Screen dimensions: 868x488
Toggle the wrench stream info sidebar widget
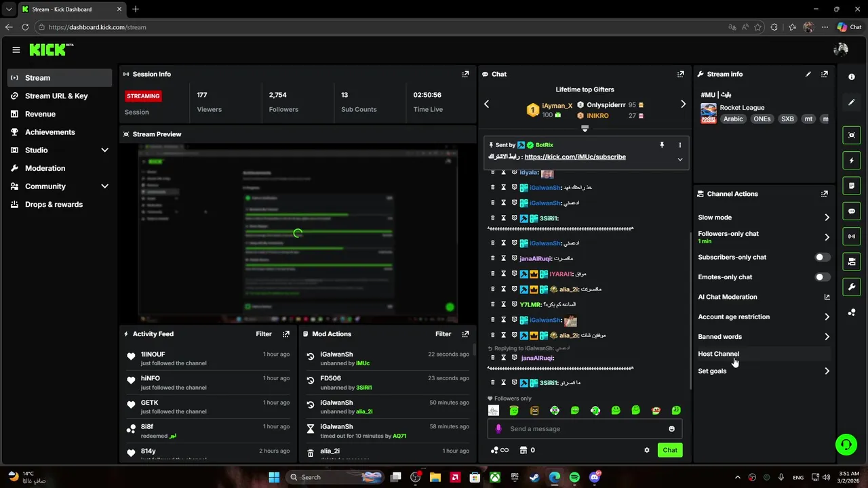click(852, 287)
